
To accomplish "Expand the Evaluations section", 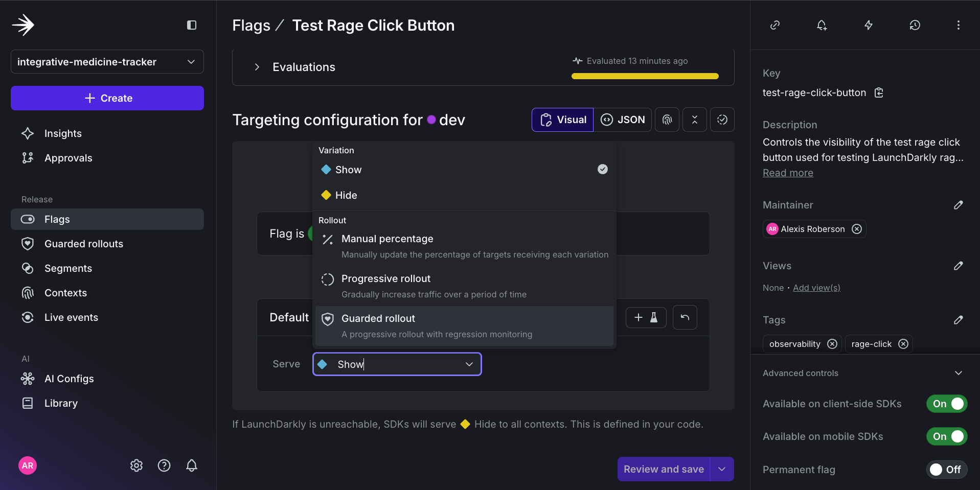I will [257, 66].
